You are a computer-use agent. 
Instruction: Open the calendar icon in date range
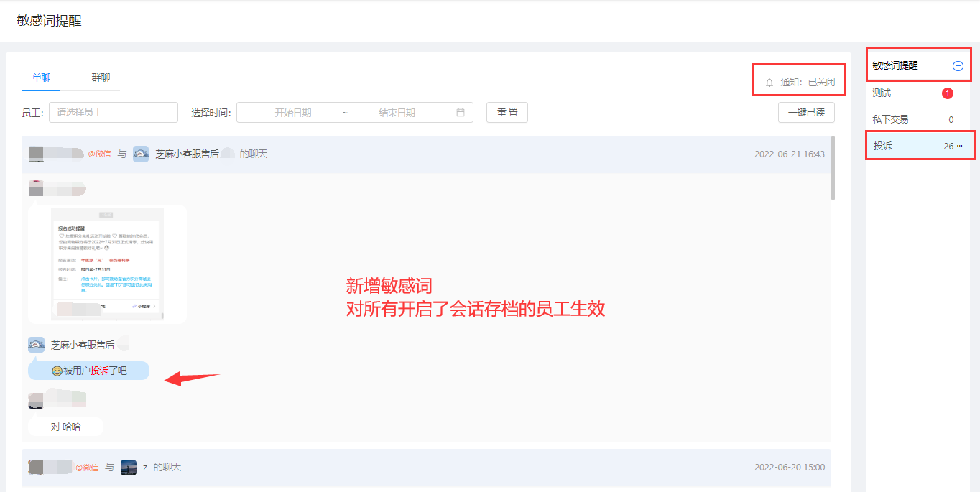[x=461, y=113]
